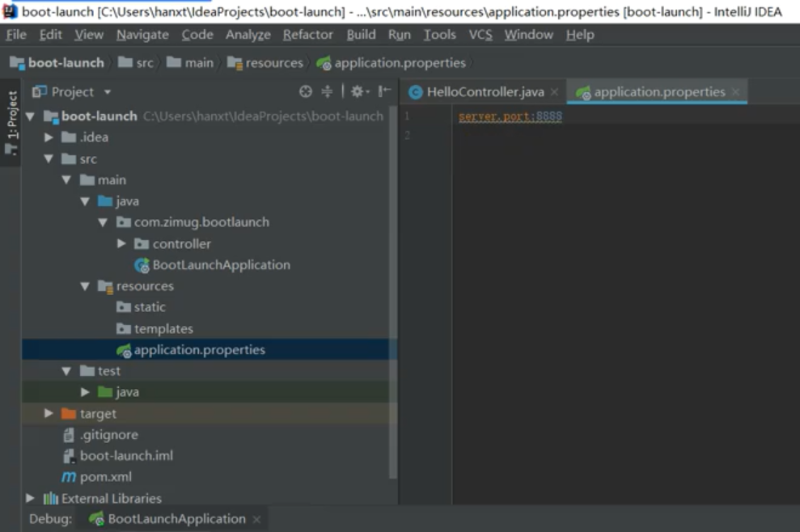Select the templates folder
This screenshot has height=532, width=800.
coord(154,328)
